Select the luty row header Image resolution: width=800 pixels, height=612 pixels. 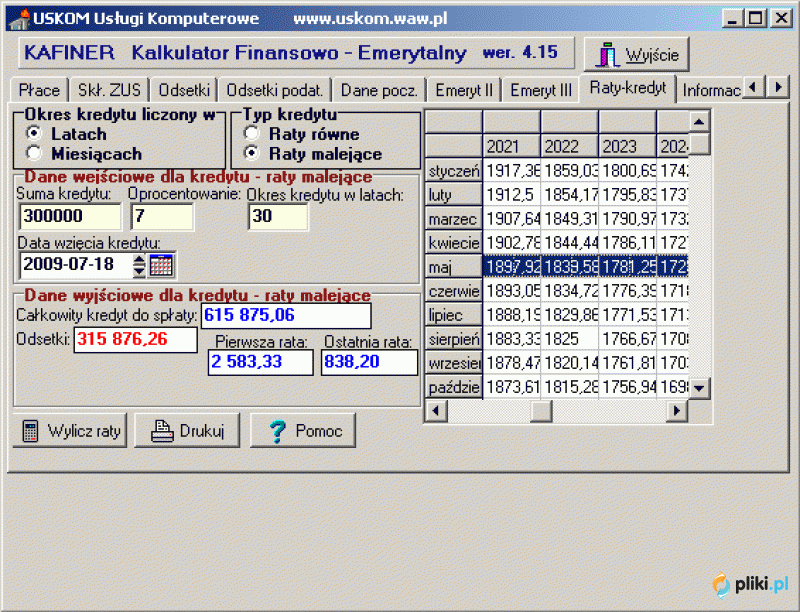[x=454, y=195]
